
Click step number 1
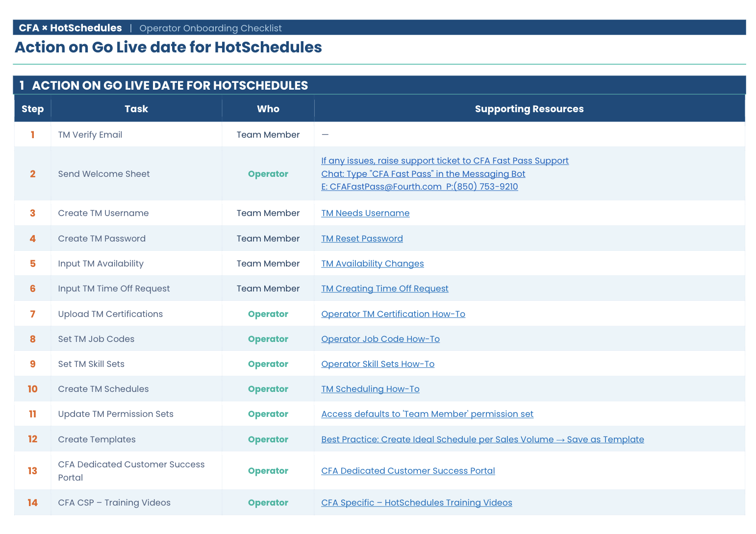pyautogui.click(x=33, y=135)
